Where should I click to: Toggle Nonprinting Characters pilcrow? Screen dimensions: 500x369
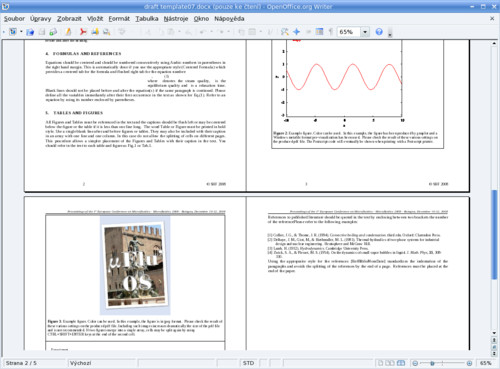331,32
